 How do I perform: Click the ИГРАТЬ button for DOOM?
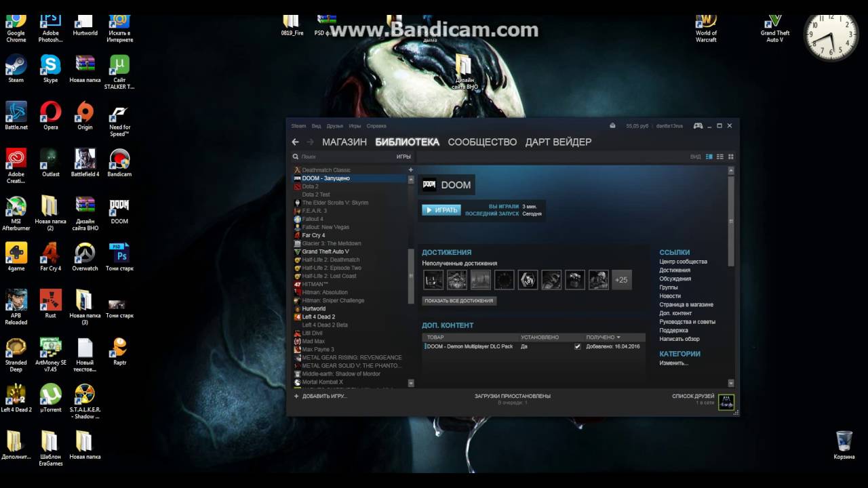[x=441, y=210]
